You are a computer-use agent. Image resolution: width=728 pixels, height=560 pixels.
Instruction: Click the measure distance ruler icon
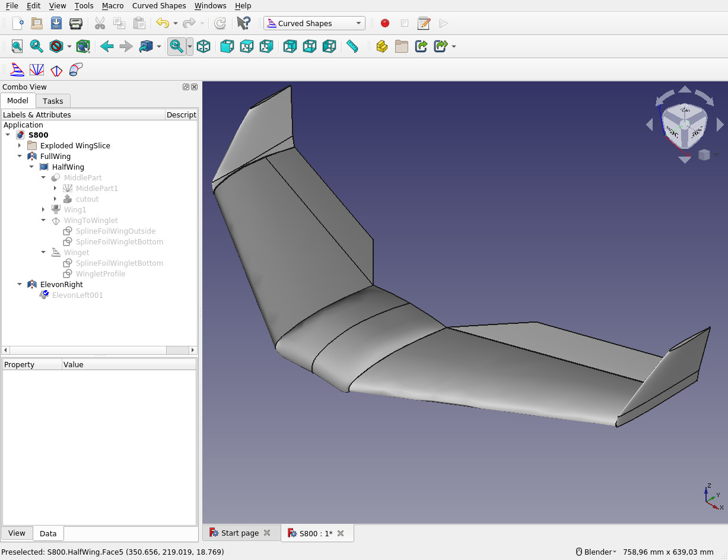click(352, 46)
